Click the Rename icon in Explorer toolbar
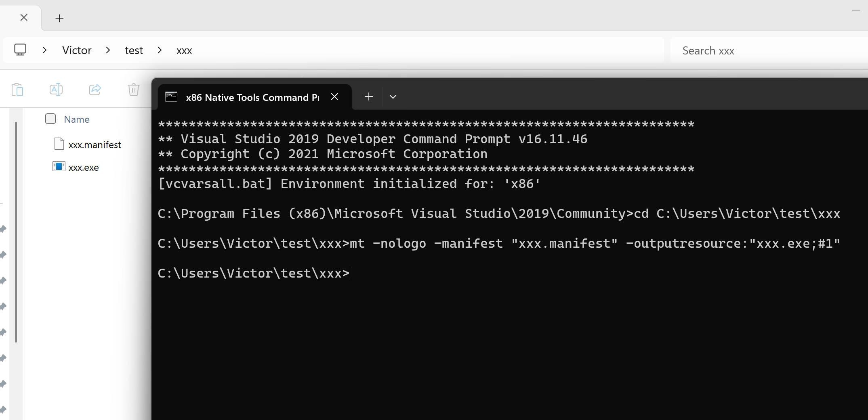 (x=56, y=90)
